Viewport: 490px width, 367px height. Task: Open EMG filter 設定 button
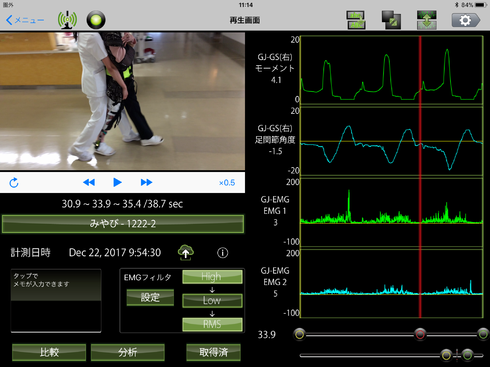(x=150, y=297)
